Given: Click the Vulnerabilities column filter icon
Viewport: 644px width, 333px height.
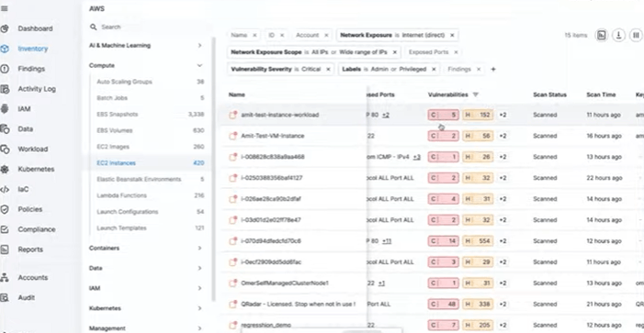Looking at the screenshot, I should [476, 94].
